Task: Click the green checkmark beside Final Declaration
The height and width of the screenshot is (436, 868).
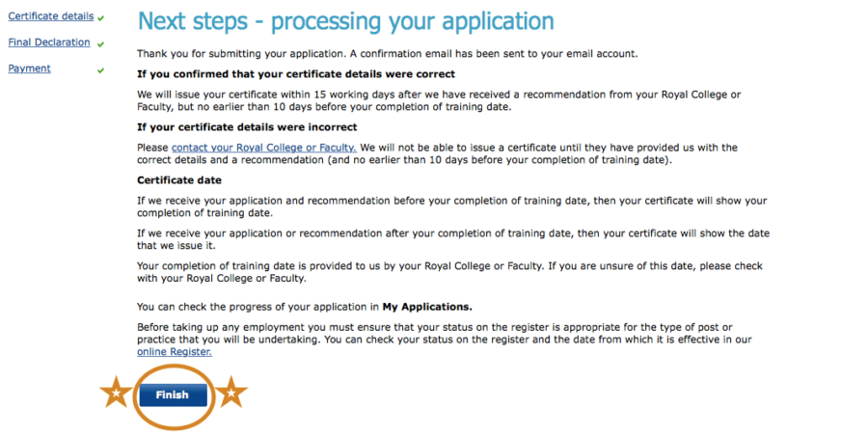Action: [101, 43]
